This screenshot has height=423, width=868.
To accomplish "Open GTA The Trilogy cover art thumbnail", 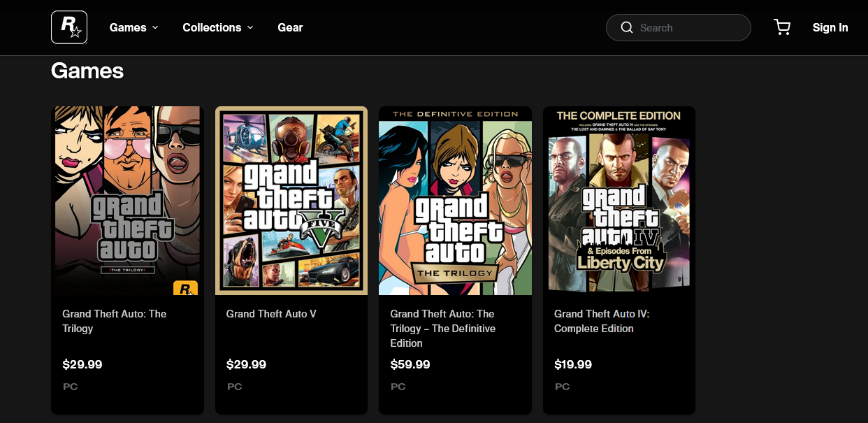I will click(127, 201).
